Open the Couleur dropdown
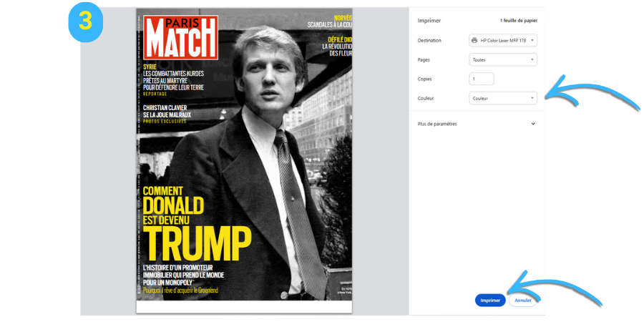Image resolution: width=644 pixels, height=322 pixels. [x=503, y=98]
